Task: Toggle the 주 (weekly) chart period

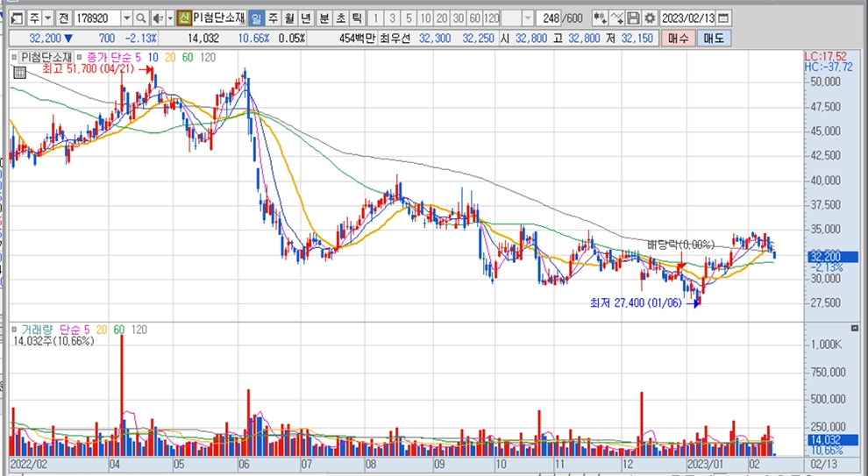Action: 272,18
